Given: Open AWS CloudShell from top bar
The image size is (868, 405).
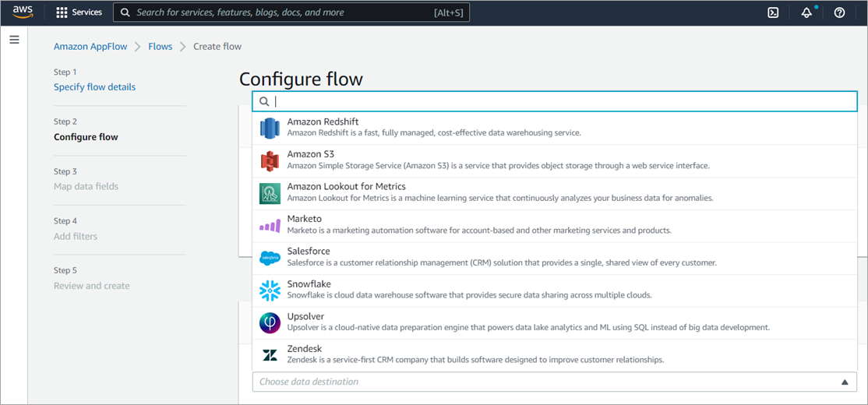Looking at the screenshot, I should tap(773, 12).
